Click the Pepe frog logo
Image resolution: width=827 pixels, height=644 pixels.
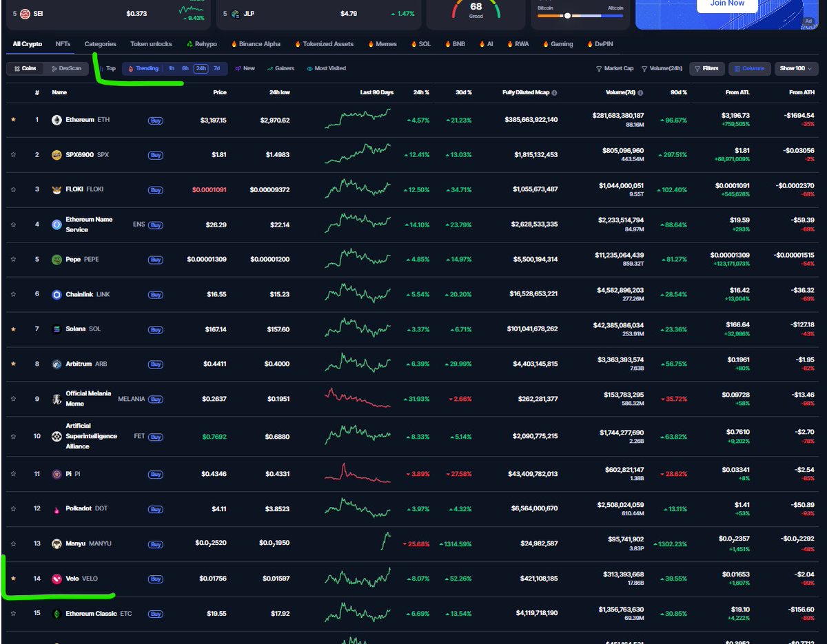click(x=57, y=260)
